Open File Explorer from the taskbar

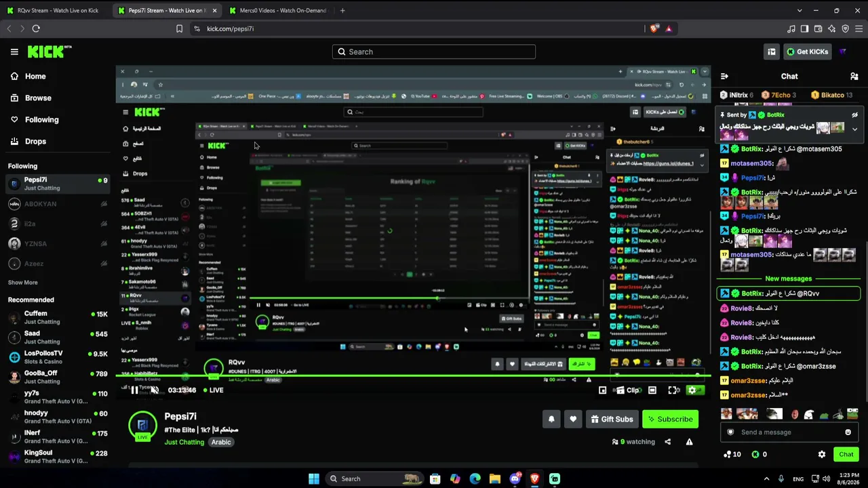495,479
